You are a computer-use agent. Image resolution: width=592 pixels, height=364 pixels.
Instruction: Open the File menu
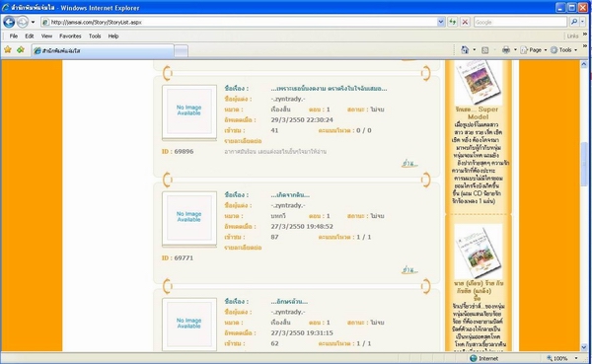click(x=14, y=36)
